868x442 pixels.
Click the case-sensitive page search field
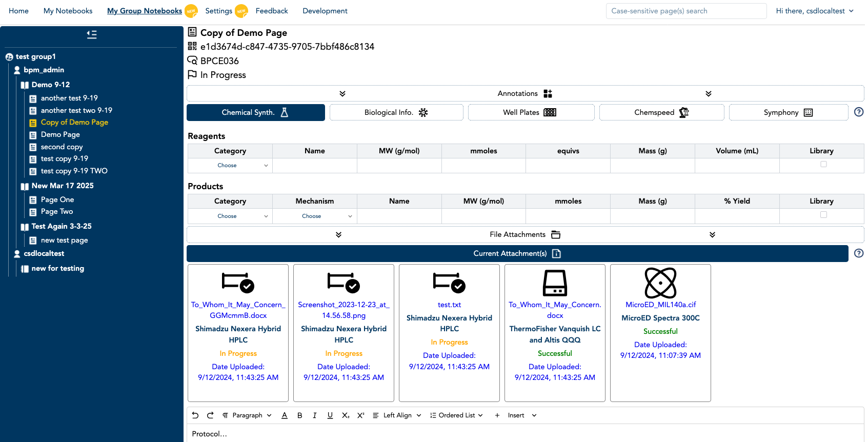pos(686,11)
